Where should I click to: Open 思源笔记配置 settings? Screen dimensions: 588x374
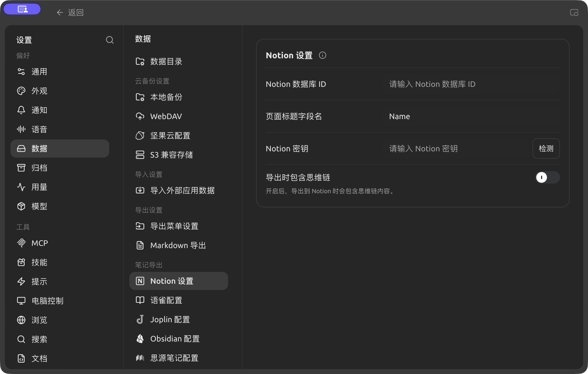click(179, 358)
